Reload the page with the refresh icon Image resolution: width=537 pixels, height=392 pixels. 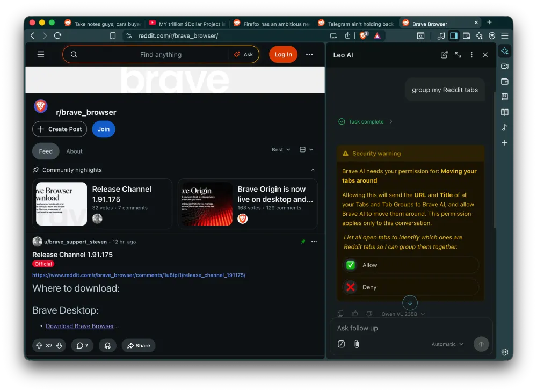click(x=57, y=35)
